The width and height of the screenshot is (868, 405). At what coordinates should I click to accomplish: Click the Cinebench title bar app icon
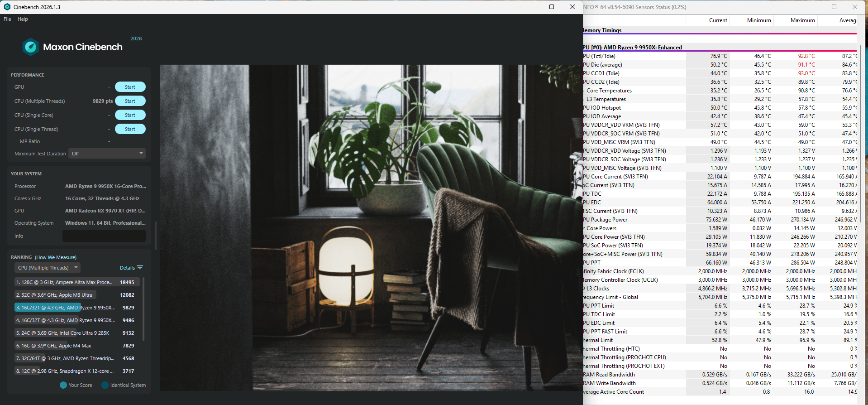pyautogui.click(x=7, y=7)
